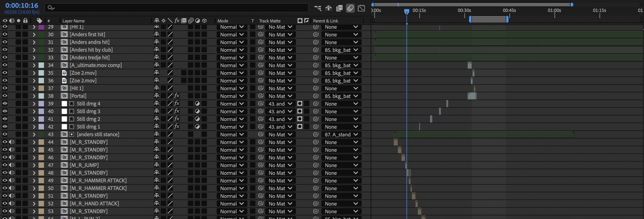644x219 pixels.
Task: Open the Graph Editor
Action: [x=361, y=8]
